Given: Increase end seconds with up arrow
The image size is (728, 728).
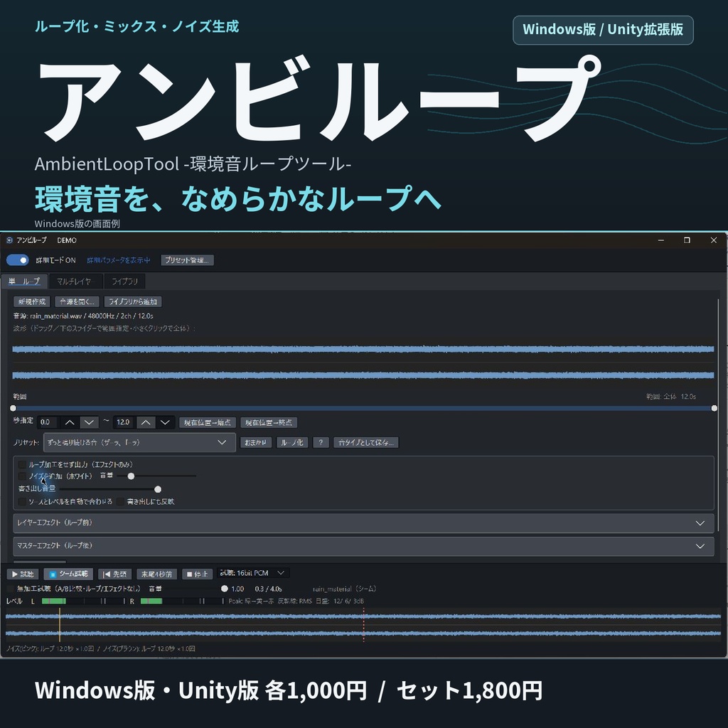Looking at the screenshot, I should [x=146, y=422].
